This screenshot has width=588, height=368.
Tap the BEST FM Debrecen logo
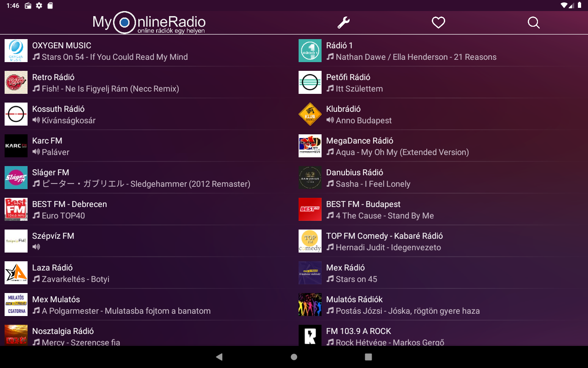pyautogui.click(x=16, y=209)
